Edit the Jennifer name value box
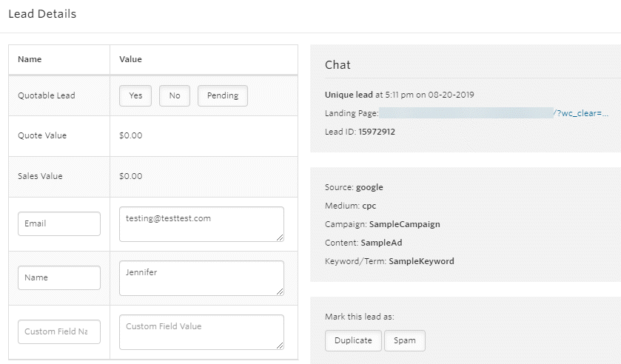This screenshot has height=364, width=621. 201,278
